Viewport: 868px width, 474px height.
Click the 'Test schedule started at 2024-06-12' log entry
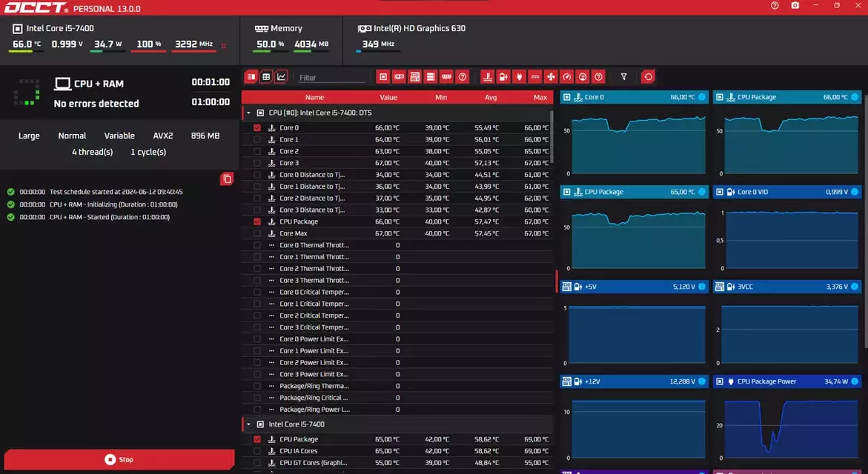click(x=116, y=192)
